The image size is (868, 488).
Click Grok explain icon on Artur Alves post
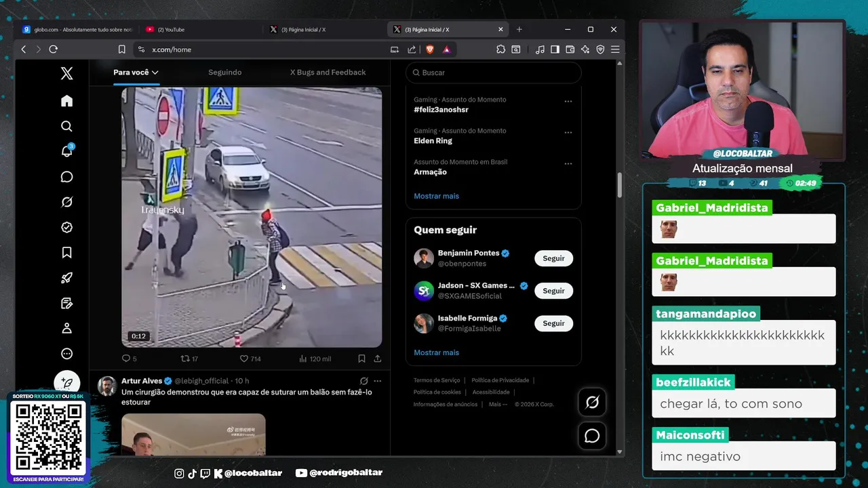click(363, 381)
